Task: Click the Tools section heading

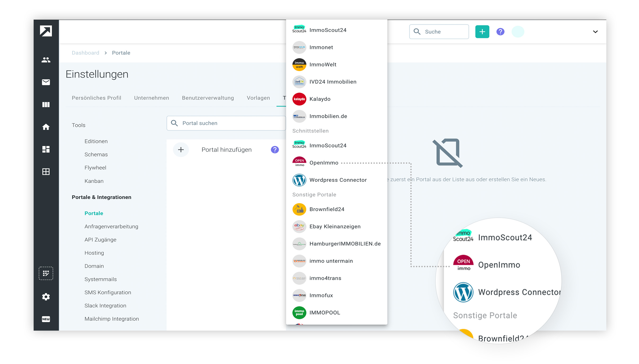Action: 79,125
